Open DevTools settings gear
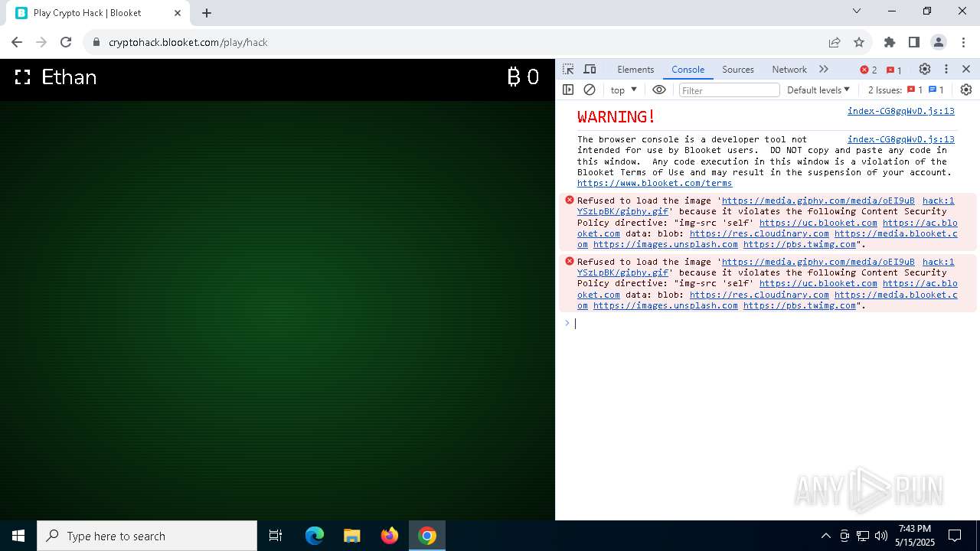Screen dimensions: 980x551 coord(925,69)
